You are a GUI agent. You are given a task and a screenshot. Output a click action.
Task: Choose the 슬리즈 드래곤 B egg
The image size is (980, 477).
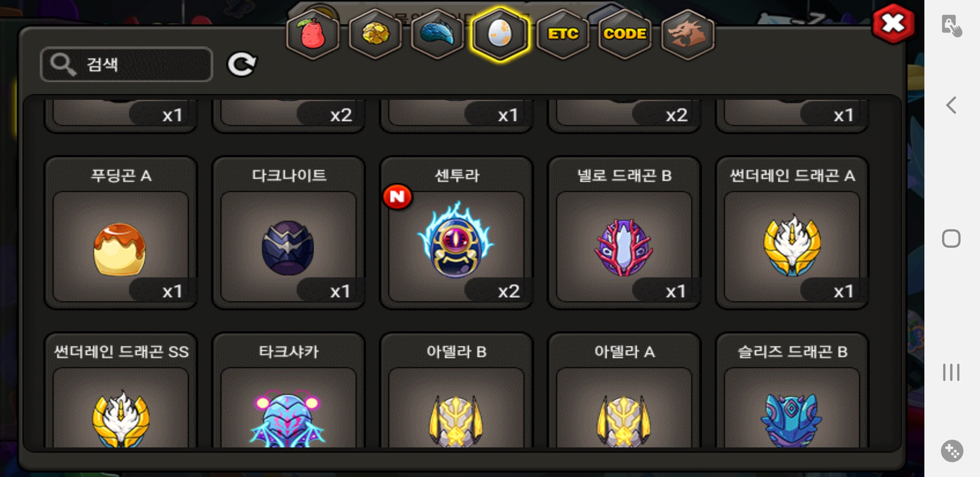792,390
